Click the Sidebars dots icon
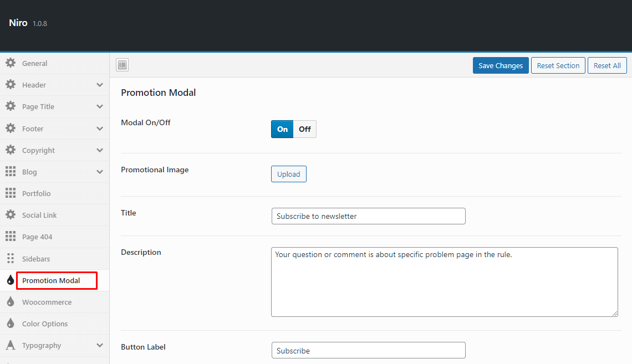632x364 pixels. 11,259
